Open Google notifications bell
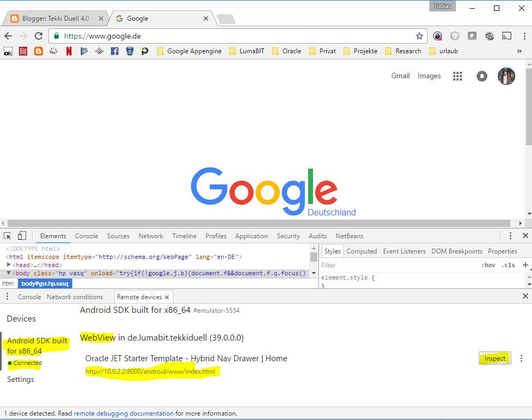 [482, 76]
